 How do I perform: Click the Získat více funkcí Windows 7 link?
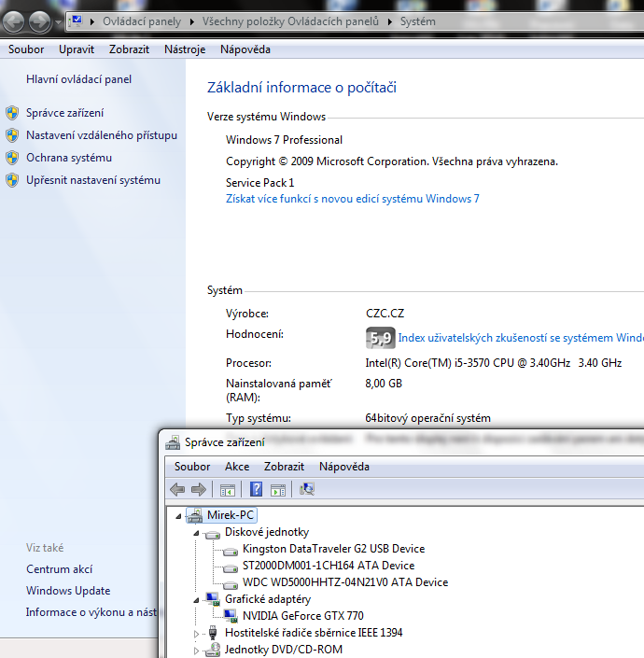point(353,199)
